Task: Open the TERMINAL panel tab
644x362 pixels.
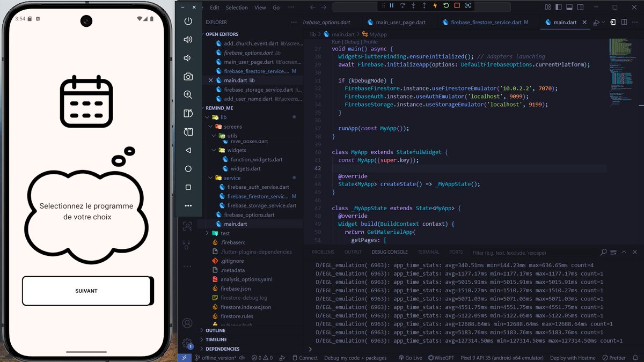Action: [428, 252]
